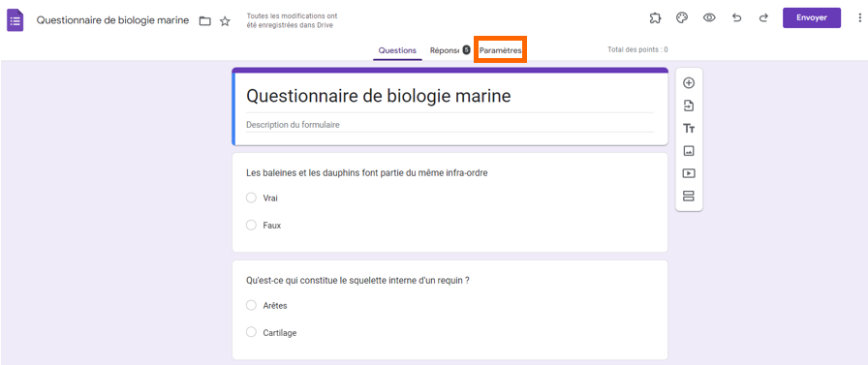Click the baleines et dauphins question text
Screen dimensions: 868x365
pyautogui.click(x=366, y=173)
